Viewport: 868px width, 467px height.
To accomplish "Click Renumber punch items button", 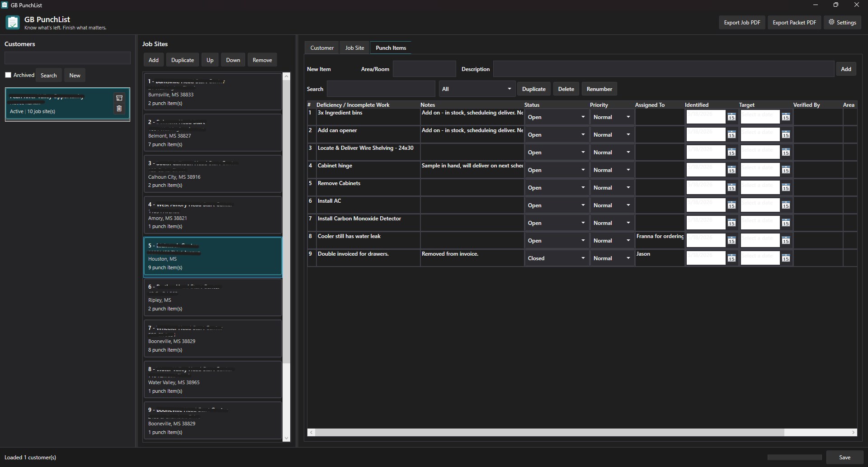I will click(x=599, y=89).
